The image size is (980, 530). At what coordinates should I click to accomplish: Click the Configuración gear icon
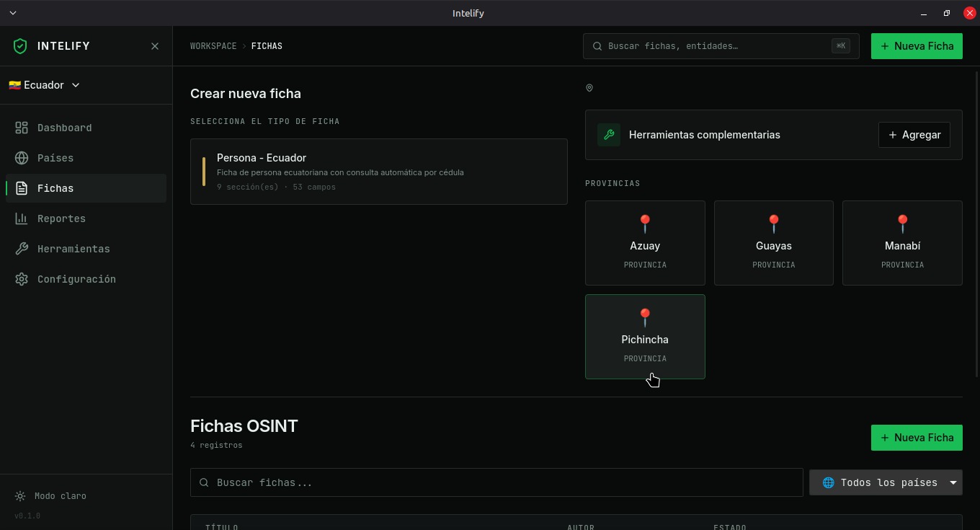coord(22,279)
